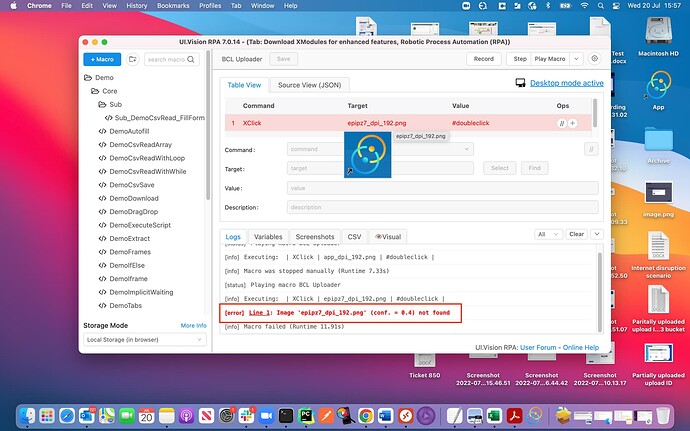Click the Description input field
690x431 pixels.
coord(442,207)
